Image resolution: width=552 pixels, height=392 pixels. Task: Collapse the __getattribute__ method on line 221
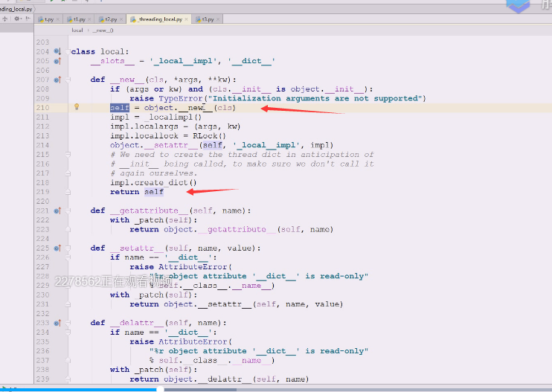click(x=68, y=211)
